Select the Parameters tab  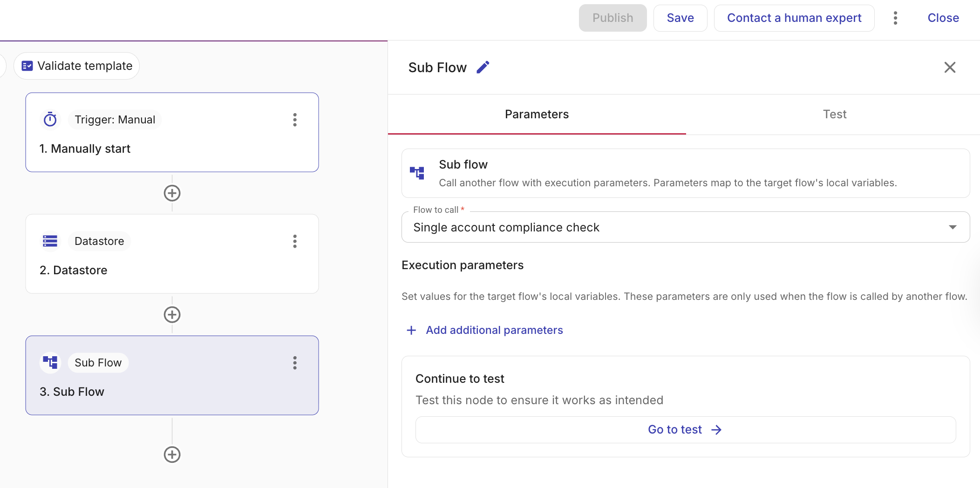[x=537, y=114]
